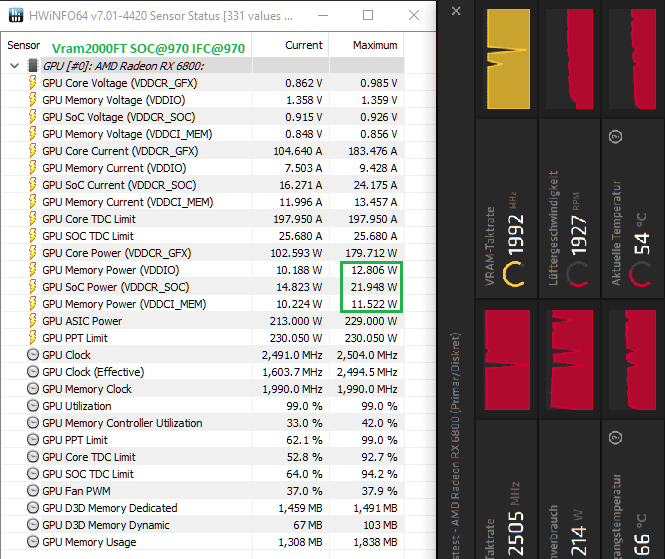Click the Current column header
This screenshot has height=559, width=665.
(304, 45)
